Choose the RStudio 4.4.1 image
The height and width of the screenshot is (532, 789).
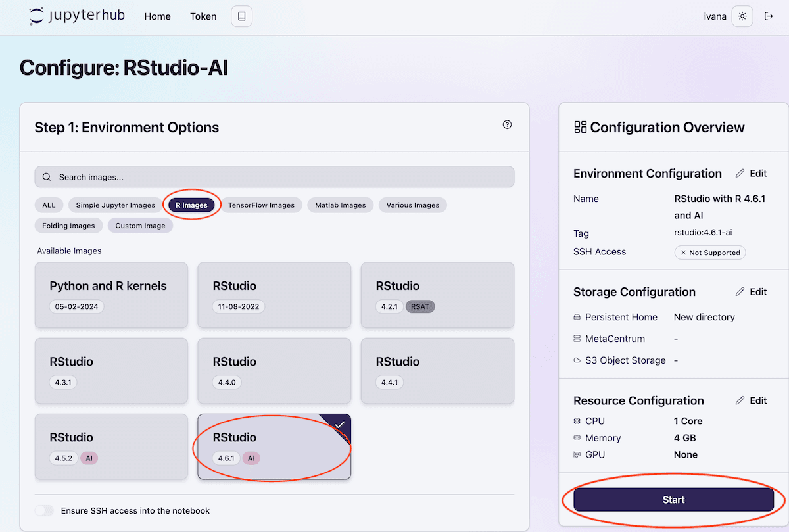437,371
